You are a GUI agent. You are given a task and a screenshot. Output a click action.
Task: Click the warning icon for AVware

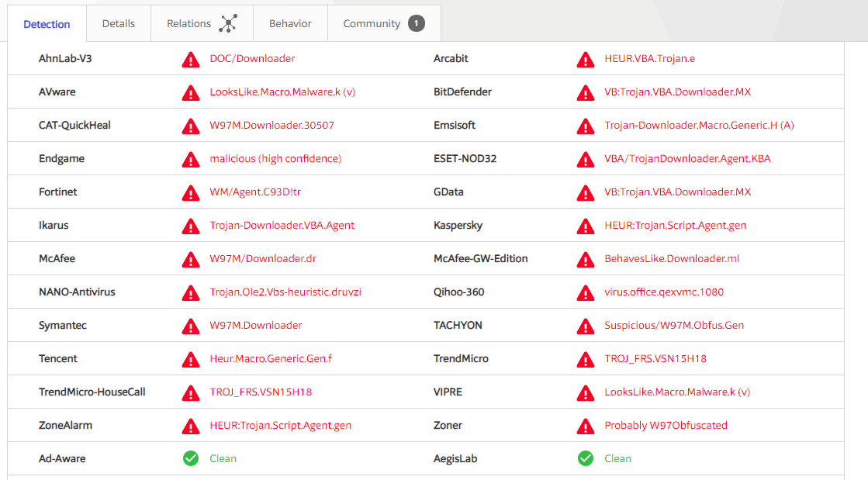coord(190,92)
